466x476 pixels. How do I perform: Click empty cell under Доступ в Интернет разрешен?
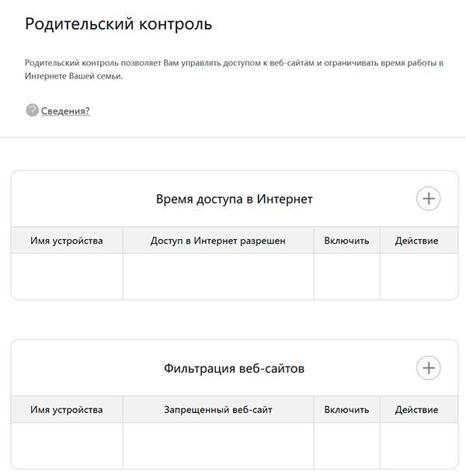218,276
